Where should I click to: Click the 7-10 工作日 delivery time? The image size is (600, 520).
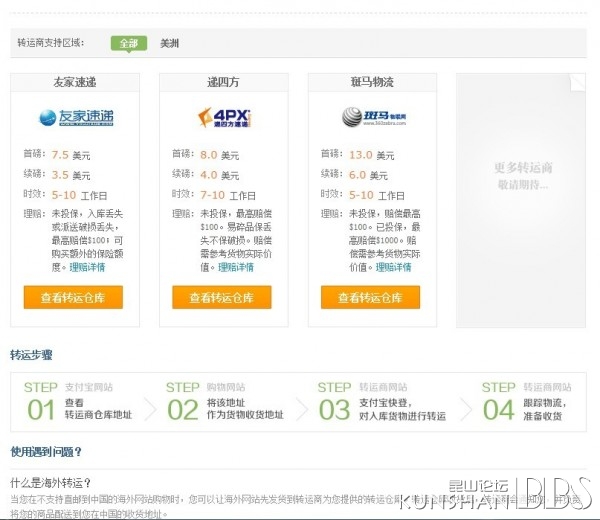coord(228,195)
